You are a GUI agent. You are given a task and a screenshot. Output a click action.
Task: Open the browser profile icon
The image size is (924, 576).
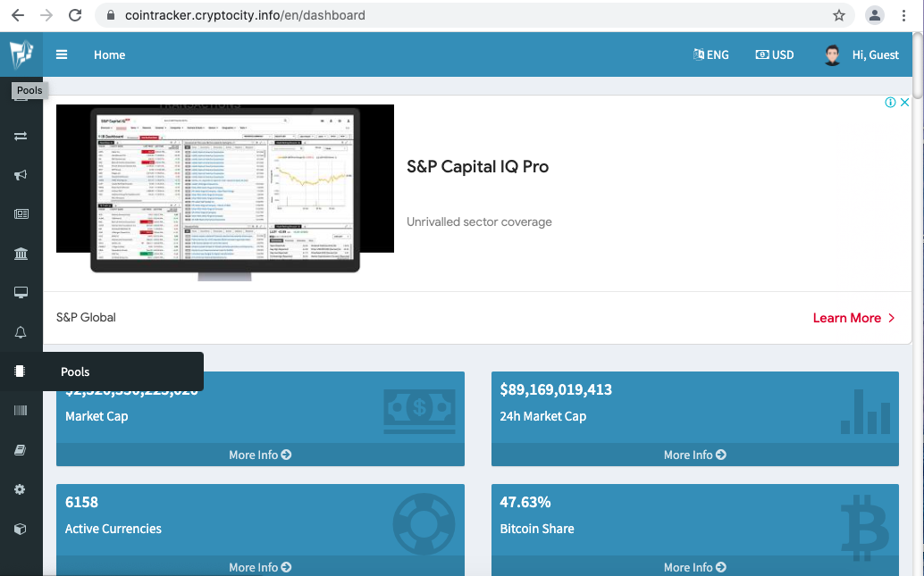tap(875, 15)
